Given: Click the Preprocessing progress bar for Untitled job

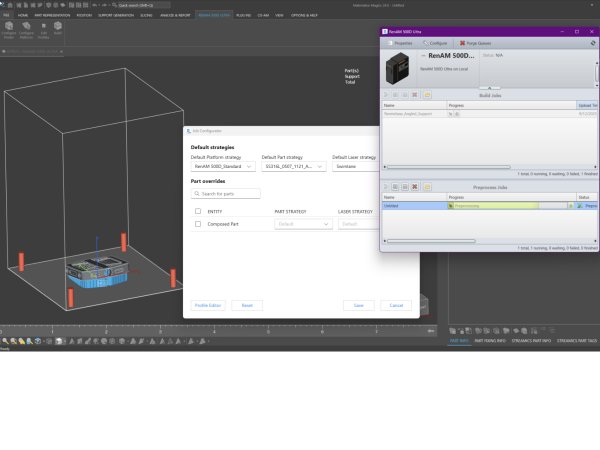Looking at the screenshot, I should pyautogui.click(x=495, y=205).
